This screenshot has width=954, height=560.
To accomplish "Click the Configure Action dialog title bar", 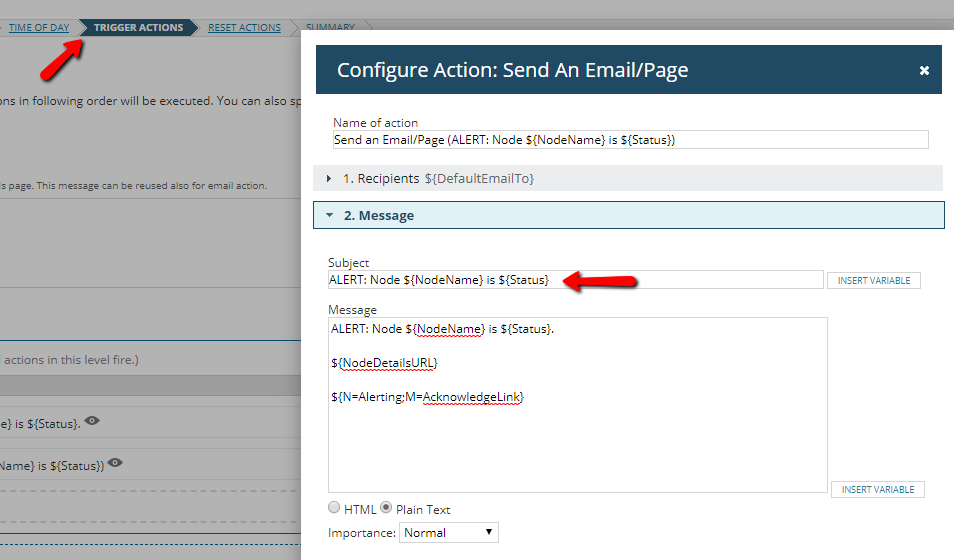I will (600, 70).
